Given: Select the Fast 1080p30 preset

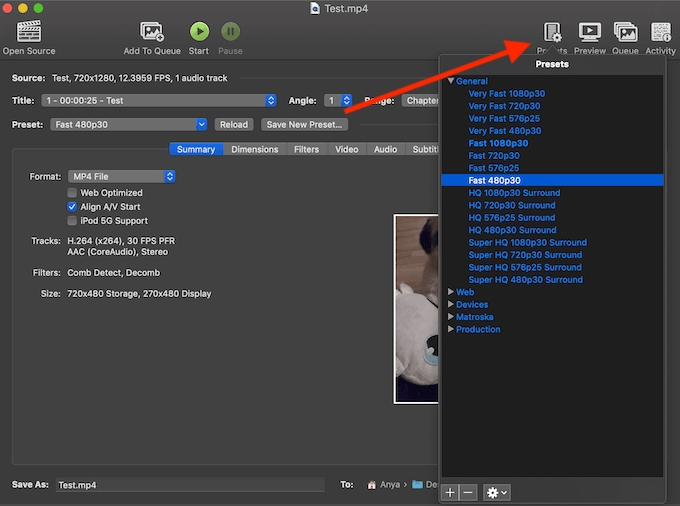Looking at the screenshot, I should pos(498,143).
